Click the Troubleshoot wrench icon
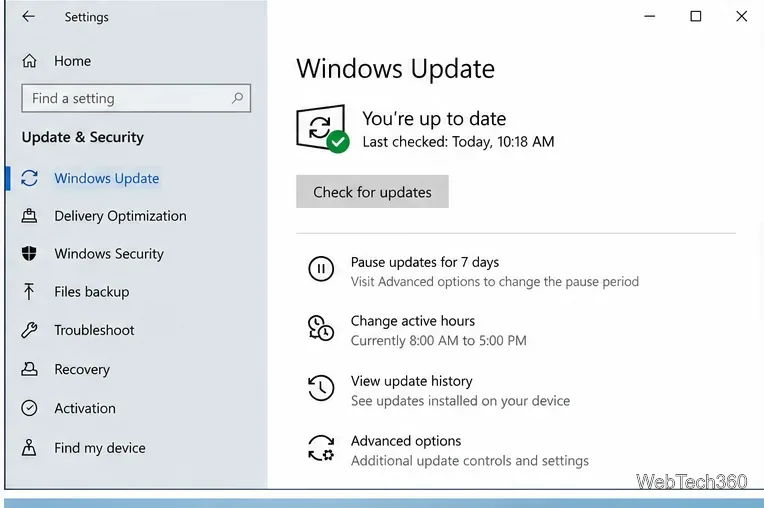The height and width of the screenshot is (508, 764). 29,330
